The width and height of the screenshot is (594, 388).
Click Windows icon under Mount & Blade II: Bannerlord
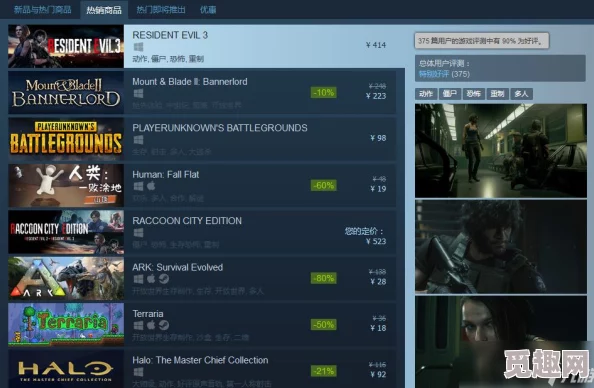138,93
